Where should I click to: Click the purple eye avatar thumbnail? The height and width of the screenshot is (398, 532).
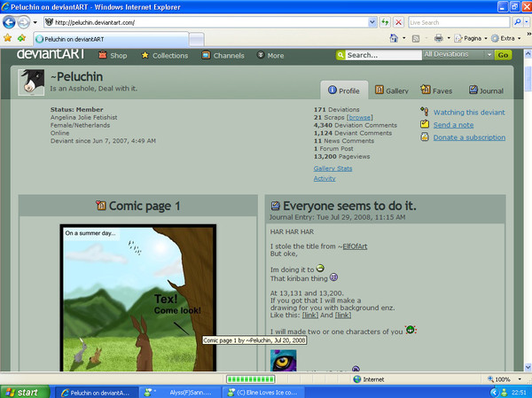(x=284, y=361)
